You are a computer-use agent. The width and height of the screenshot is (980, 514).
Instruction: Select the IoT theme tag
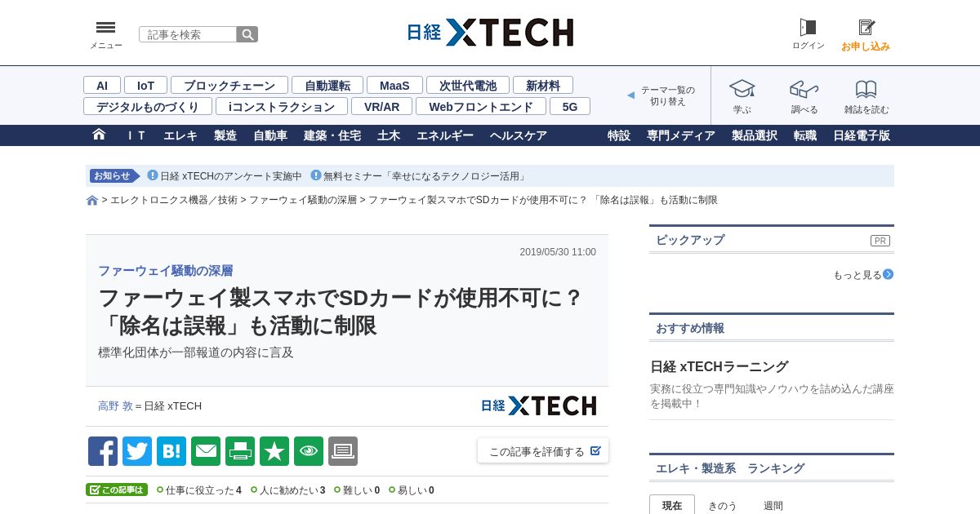pyautogui.click(x=145, y=85)
